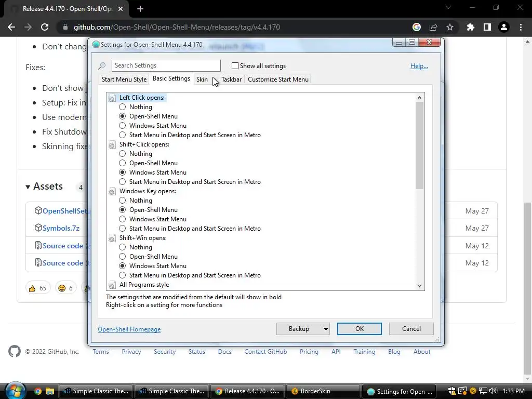The image size is (532, 399).
Task: Click the smile reaction 6
Action: point(65,288)
